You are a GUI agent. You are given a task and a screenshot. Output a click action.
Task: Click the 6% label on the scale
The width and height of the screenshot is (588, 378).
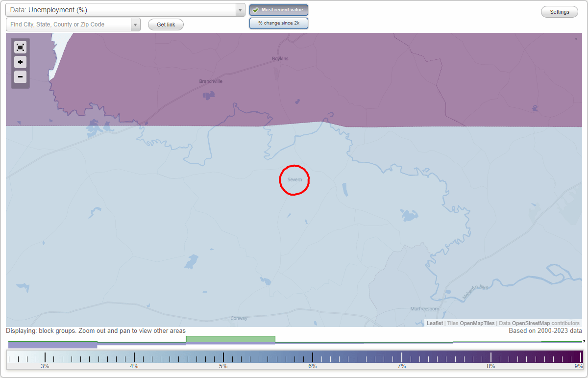point(313,366)
